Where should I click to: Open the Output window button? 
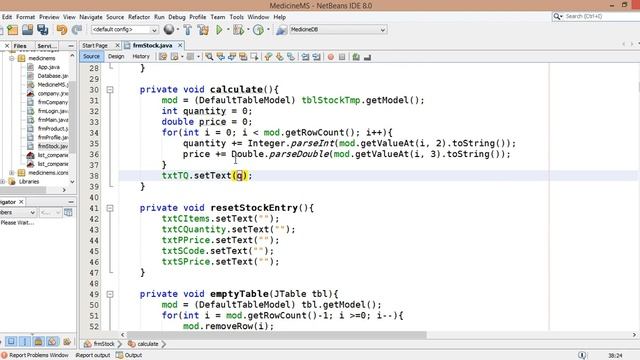(129, 355)
